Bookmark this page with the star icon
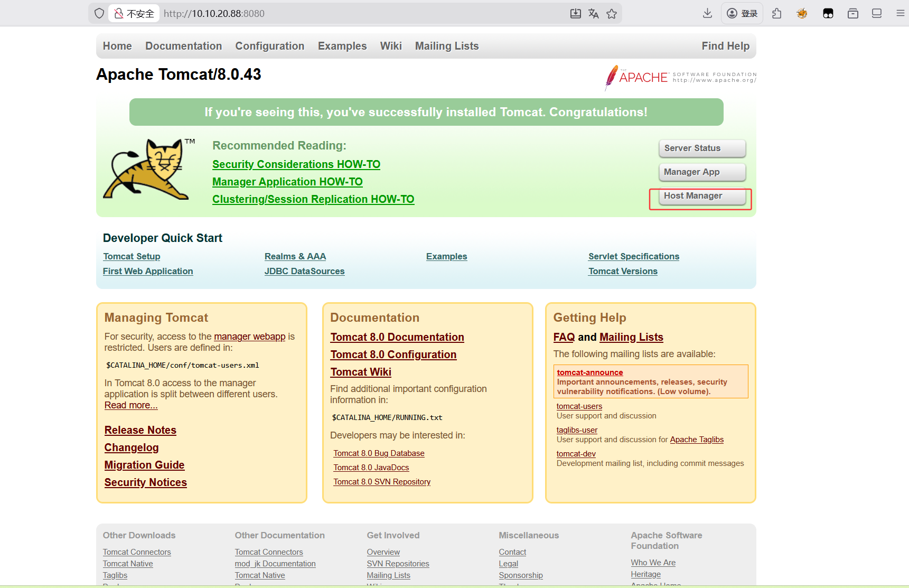 612,14
